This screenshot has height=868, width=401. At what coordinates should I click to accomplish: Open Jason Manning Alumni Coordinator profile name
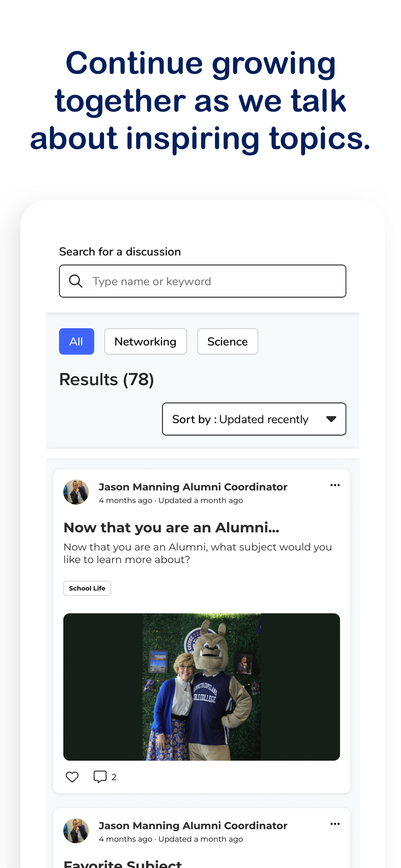[x=193, y=487]
